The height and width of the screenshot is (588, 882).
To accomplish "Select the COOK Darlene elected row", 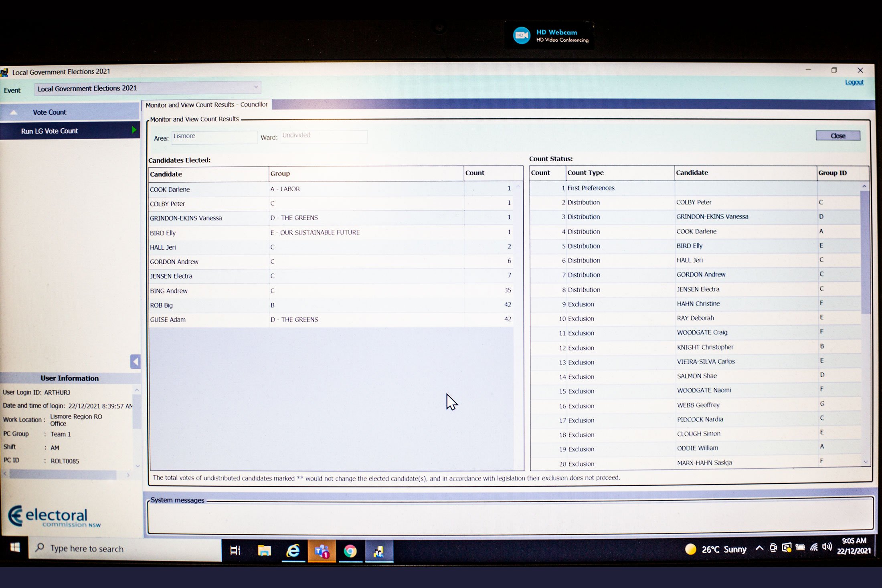I will (331, 189).
